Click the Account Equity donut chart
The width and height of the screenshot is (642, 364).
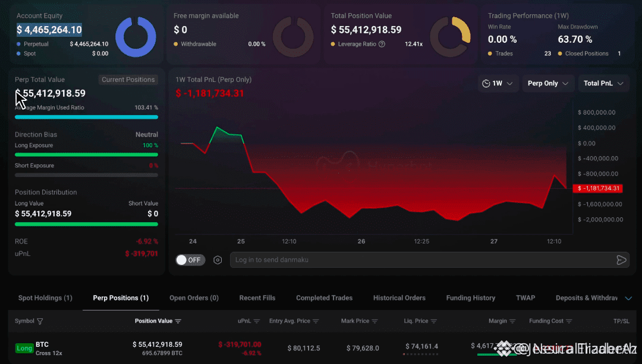(136, 37)
